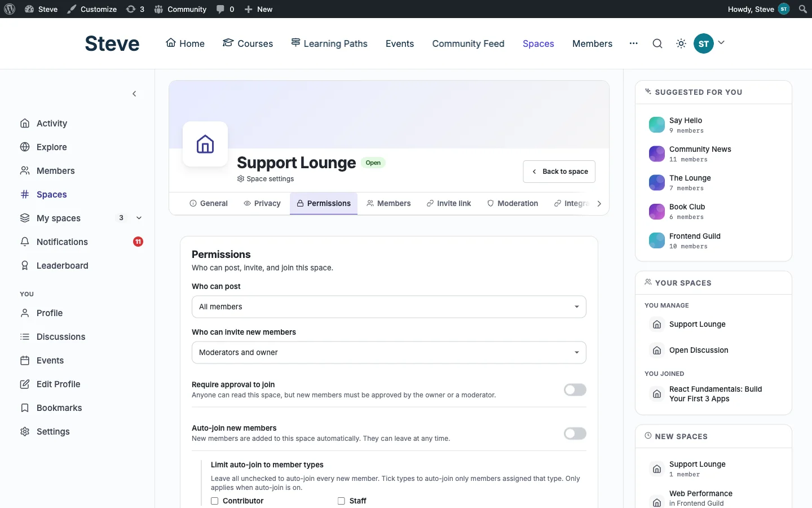The image size is (812, 508).
Task: Open Events in top navigation
Action: click(x=400, y=43)
